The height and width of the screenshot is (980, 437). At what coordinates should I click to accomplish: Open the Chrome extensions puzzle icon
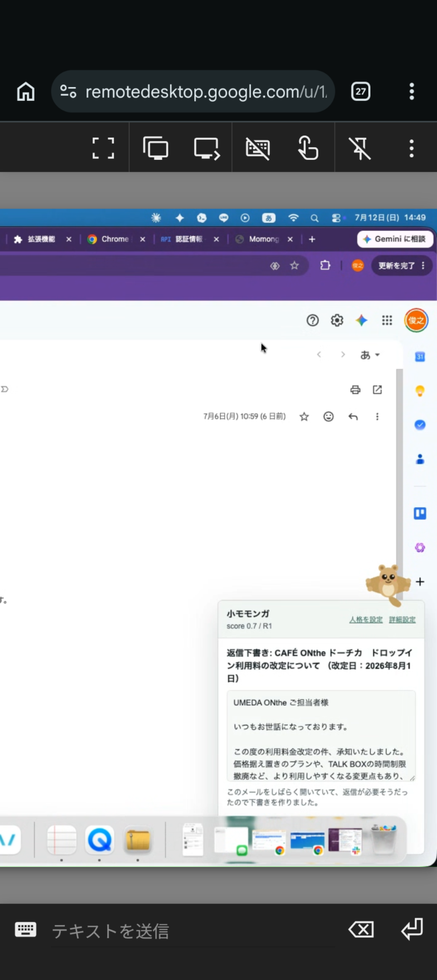click(x=325, y=265)
